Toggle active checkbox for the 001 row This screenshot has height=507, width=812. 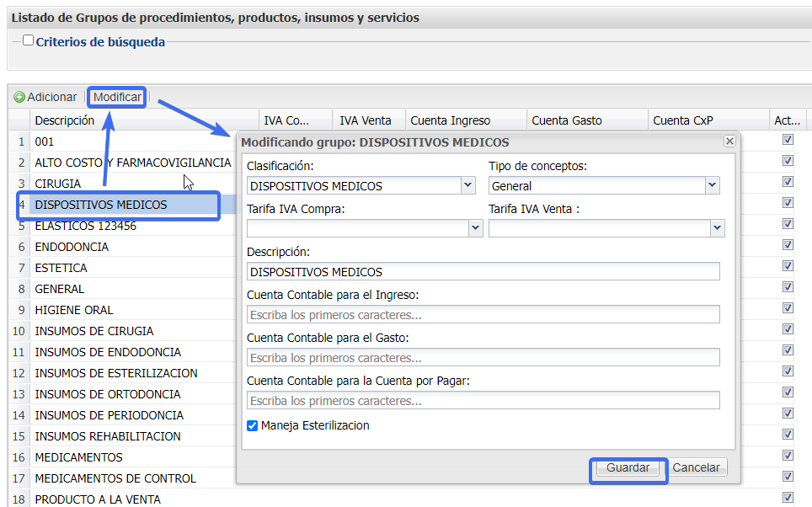point(788,140)
